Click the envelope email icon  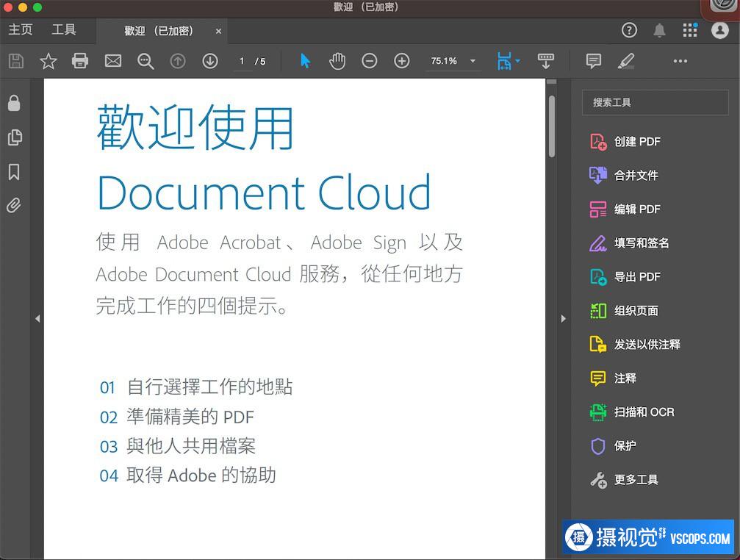(x=113, y=61)
